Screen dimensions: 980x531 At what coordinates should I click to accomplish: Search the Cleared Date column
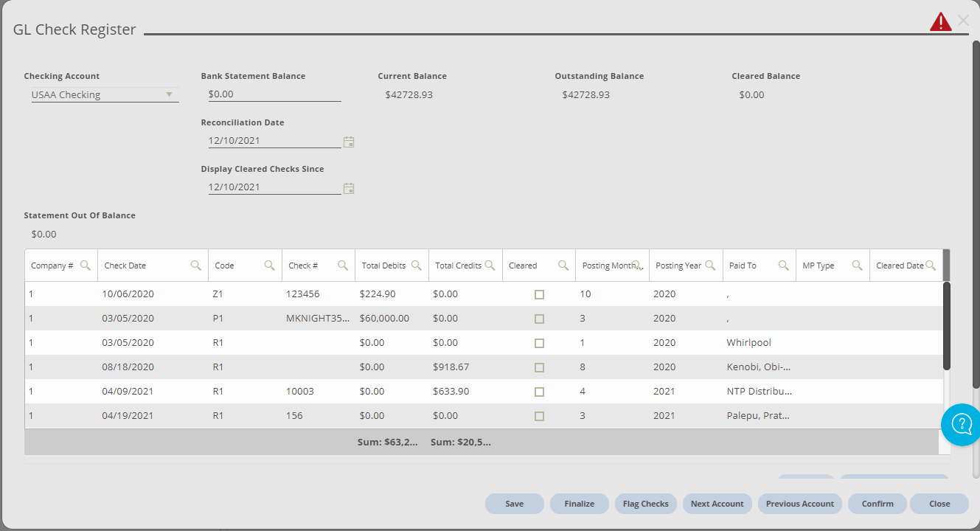[x=931, y=265]
